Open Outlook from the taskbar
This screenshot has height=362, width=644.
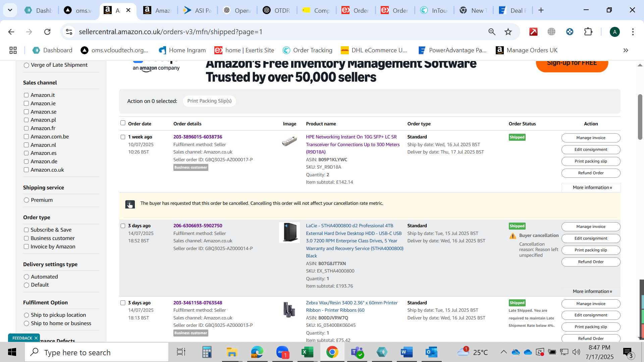click(x=431, y=352)
